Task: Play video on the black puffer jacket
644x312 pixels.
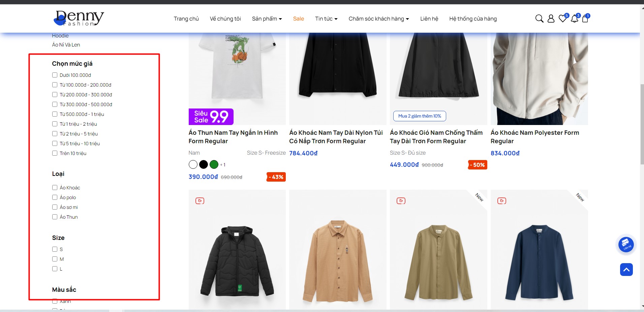Action: 200,201
